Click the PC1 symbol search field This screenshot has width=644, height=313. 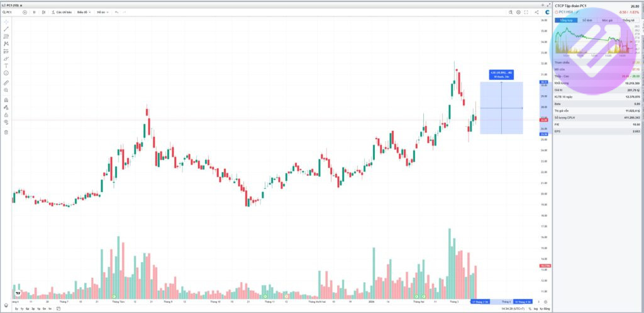click(x=11, y=12)
